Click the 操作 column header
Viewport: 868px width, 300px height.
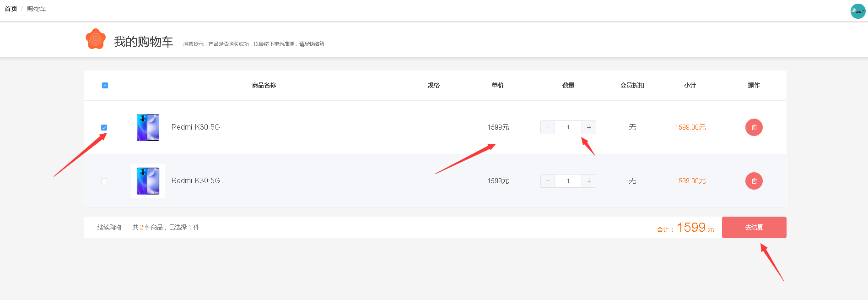point(754,85)
